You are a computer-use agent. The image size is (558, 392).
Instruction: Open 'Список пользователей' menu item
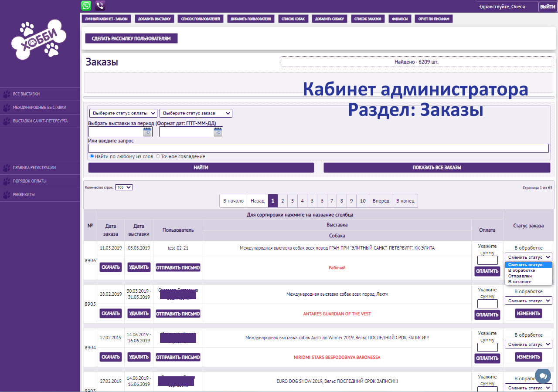201,19
